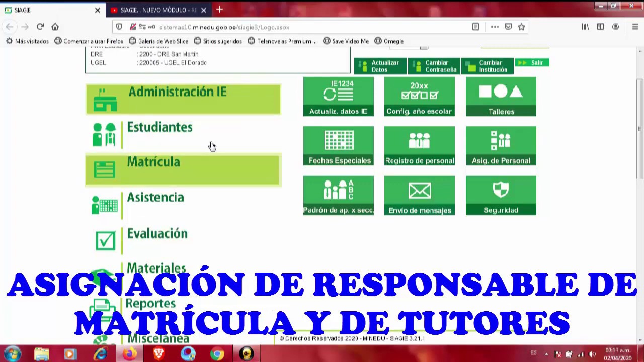Image resolution: width=644 pixels, height=362 pixels.
Task: Open Config. año escolar tile
Action: (419, 97)
